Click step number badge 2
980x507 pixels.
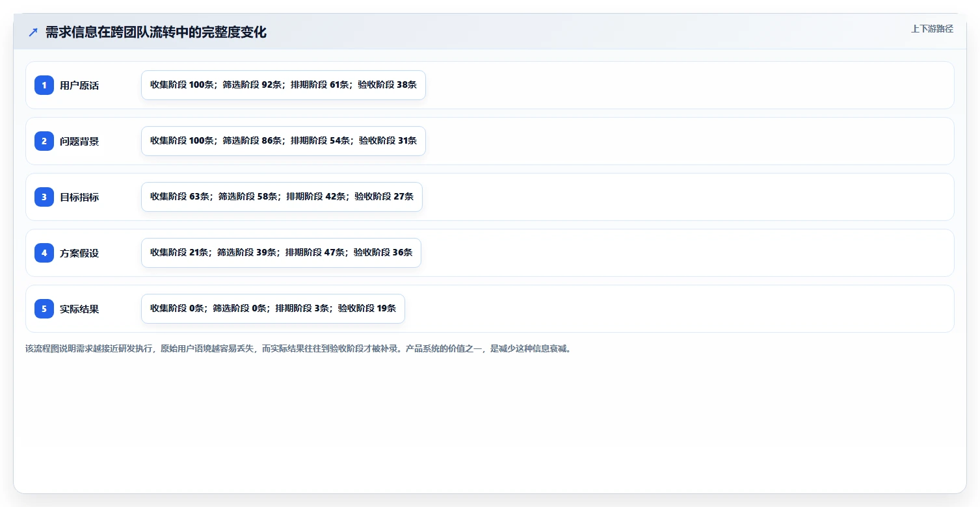44,141
